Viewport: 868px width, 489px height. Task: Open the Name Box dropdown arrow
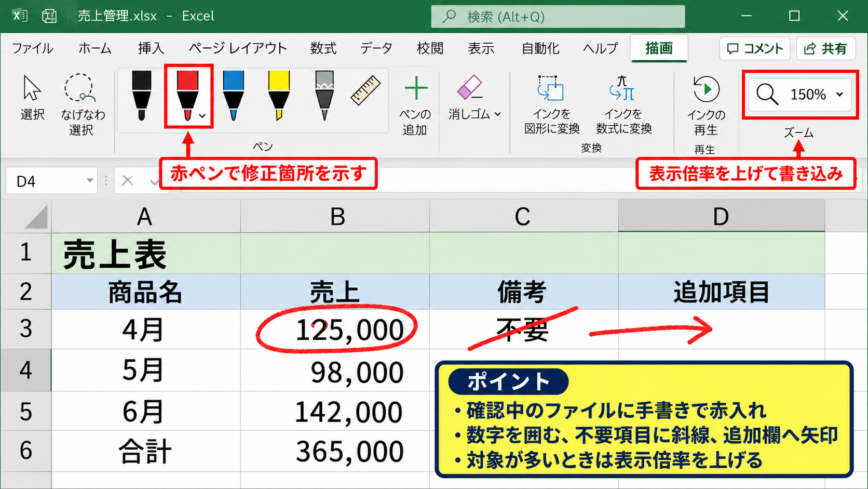pyautogui.click(x=90, y=181)
